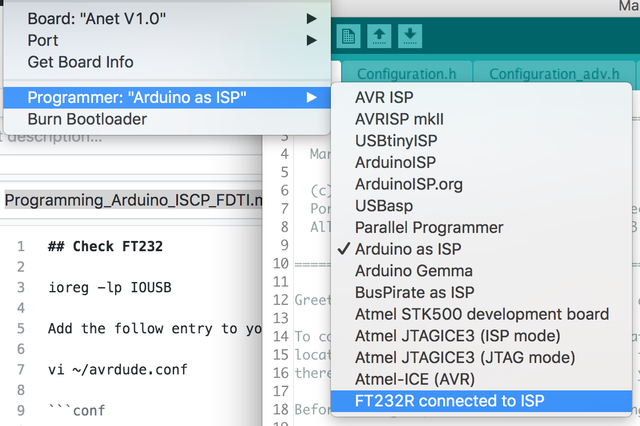The width and height of the screenshot is (640, 426).
Task: Open the Board: "Anet V1.0" menu entry
Action: (167, 19)
